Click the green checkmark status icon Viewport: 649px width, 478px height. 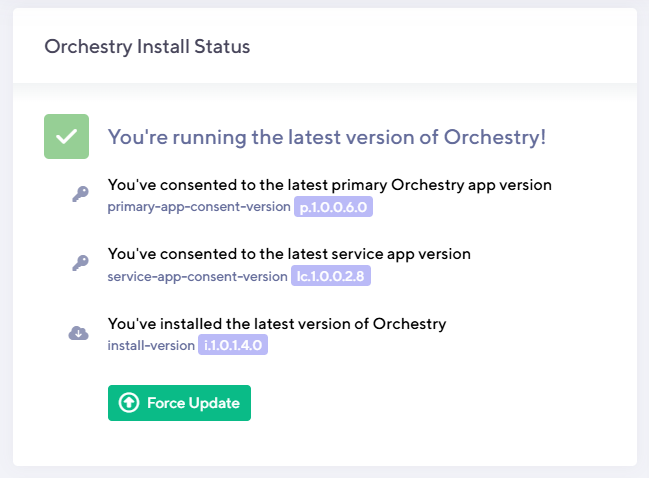(x=67, y=137)
